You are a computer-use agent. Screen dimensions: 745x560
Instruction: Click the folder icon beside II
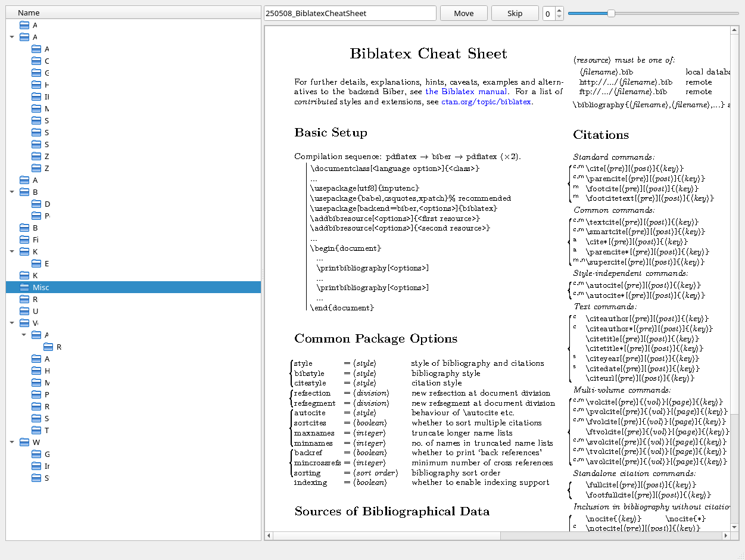click(36, 97)
